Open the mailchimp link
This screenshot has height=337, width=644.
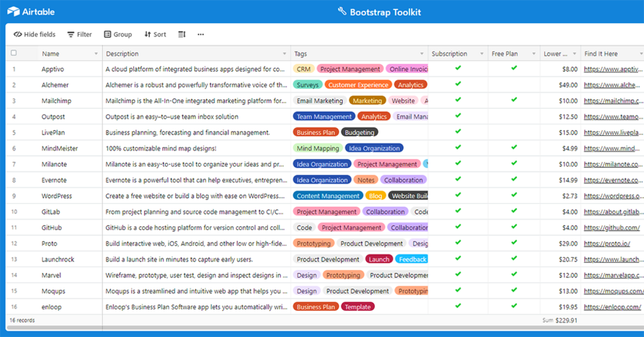click(x=613, y=101)
